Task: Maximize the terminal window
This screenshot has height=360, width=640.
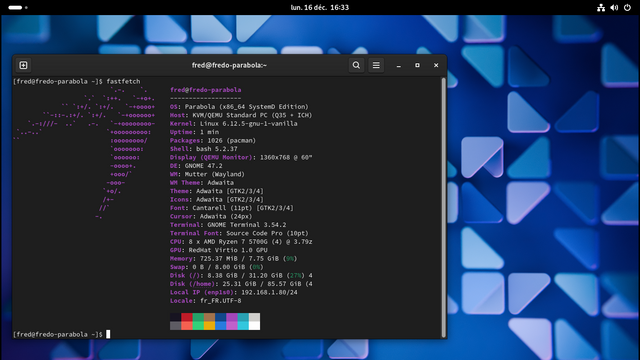Action: pyautogui.click(x=417, y=65)
